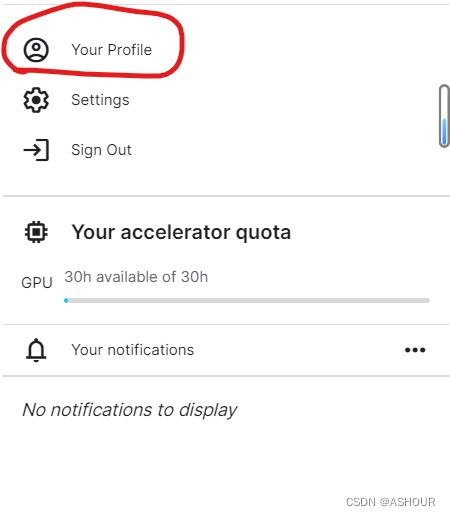The height and width of the screenshot is (516, 450).
Task: Click the accelerator chip icon
Action: pyautogui.click(x=36, y=232)
